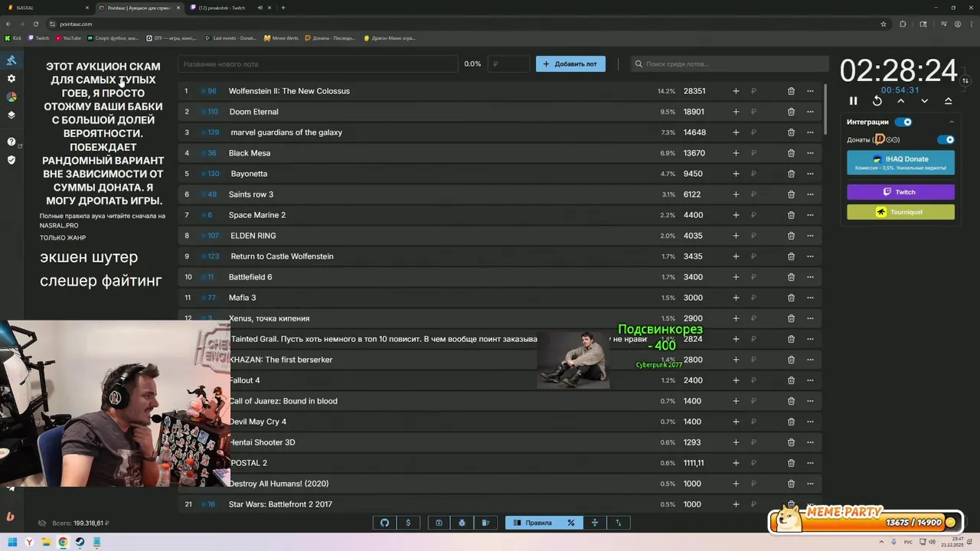
Task: Click the clear-list trash bottom toolbar icon
Action: pos(485,523)
